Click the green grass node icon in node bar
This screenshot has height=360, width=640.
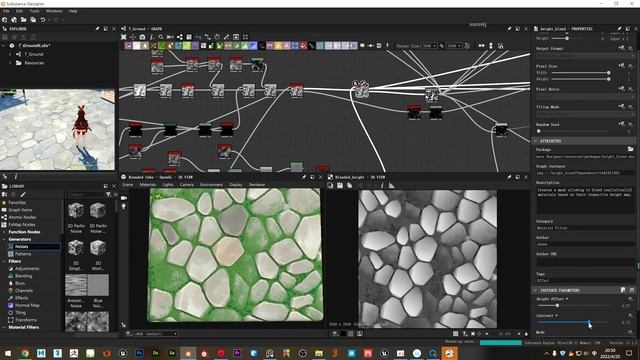click(162, 46)
